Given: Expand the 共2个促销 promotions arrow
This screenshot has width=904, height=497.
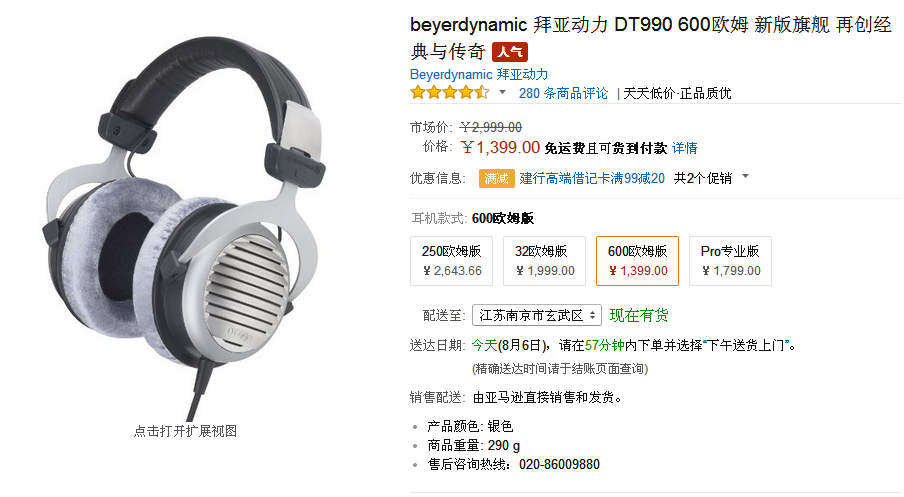Looking at the screenshot, I should [x=745, y=176].
